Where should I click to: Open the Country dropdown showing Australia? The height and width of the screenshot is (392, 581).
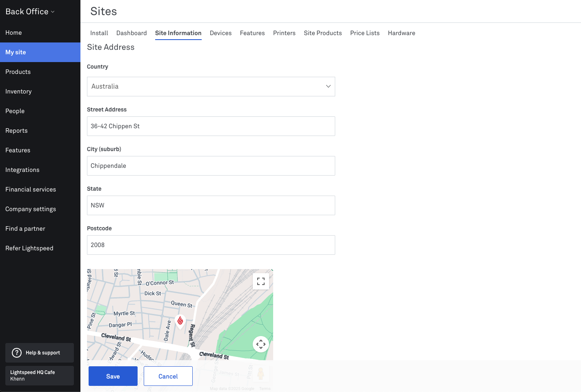[x=211, y=87]
